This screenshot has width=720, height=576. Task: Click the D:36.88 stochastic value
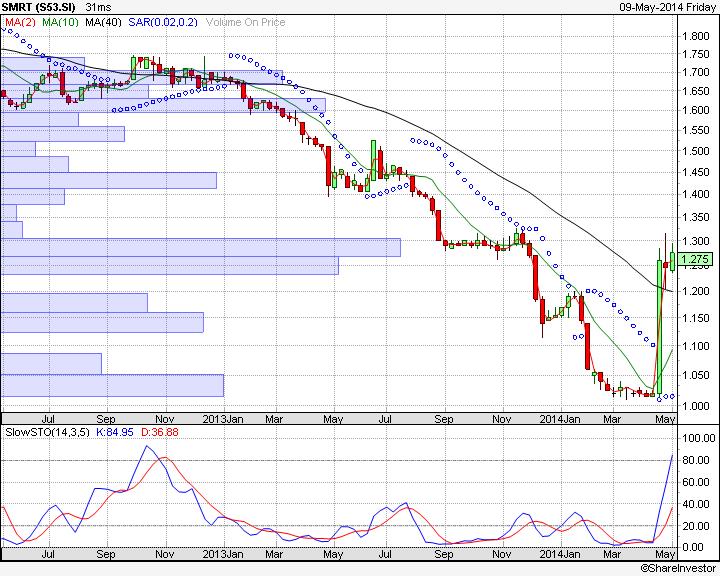(x=160, y=432)
